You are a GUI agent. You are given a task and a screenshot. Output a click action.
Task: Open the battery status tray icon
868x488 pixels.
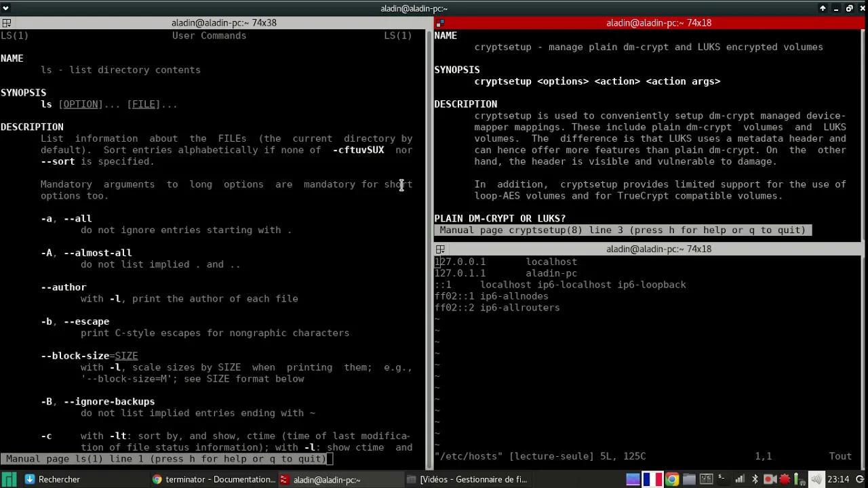click(x=800, y=479)
